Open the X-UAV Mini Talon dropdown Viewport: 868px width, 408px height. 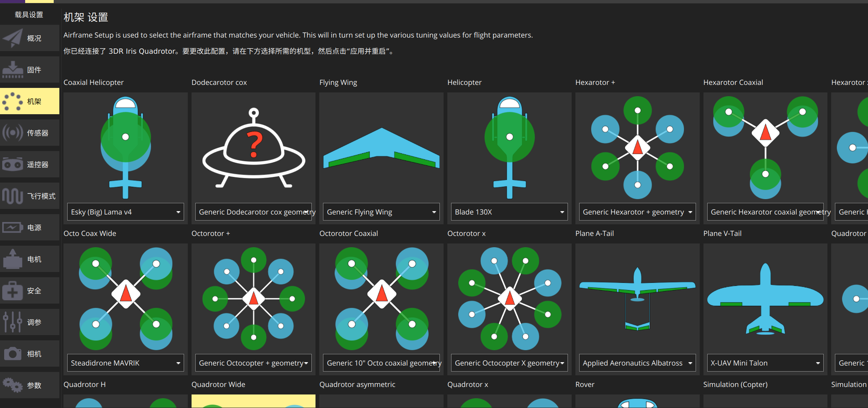[765, 363]
